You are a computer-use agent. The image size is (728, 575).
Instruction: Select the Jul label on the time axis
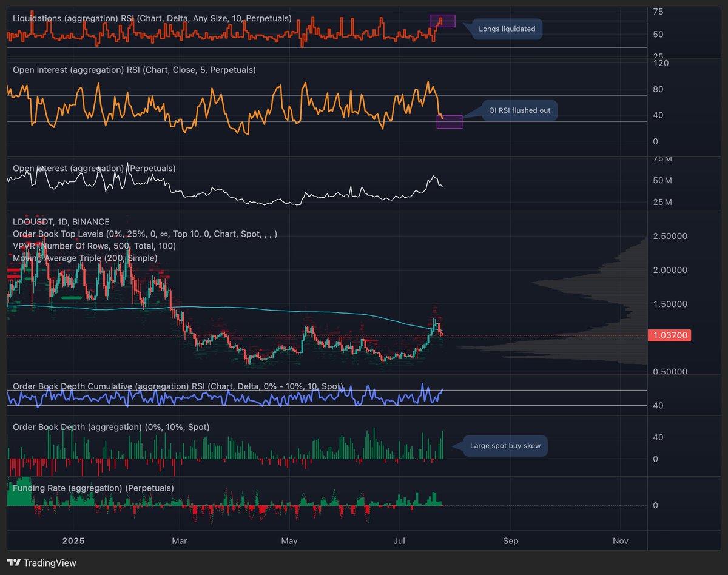(x=399, y=540)
